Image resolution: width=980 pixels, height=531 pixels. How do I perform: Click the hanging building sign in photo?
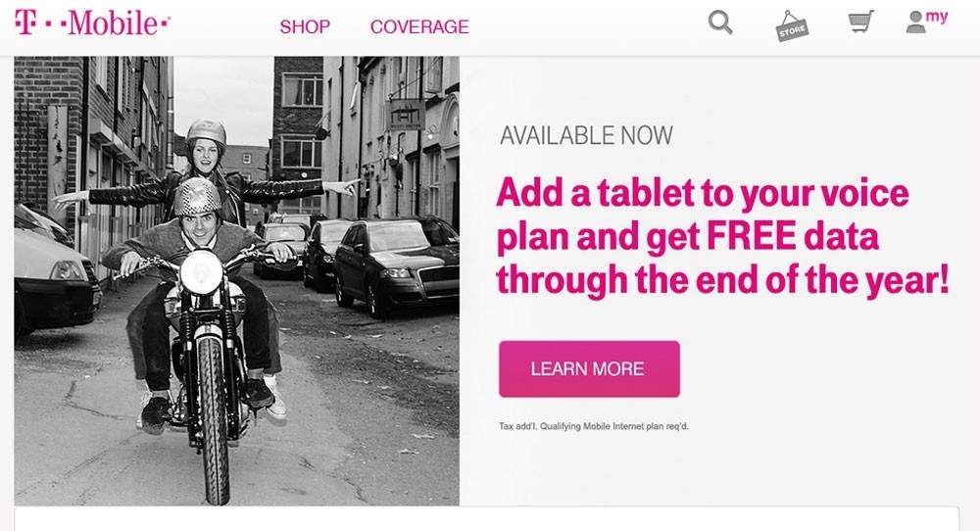[x=406, y=115]
